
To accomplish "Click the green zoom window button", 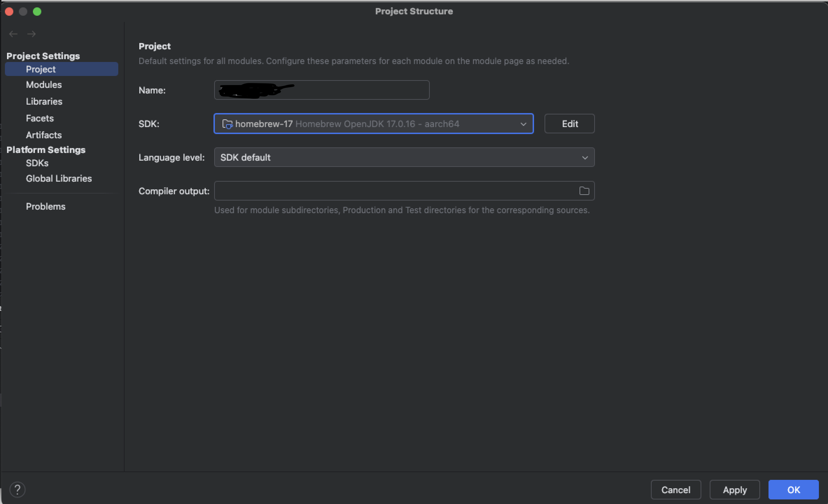I will click(x=37, y=12).
